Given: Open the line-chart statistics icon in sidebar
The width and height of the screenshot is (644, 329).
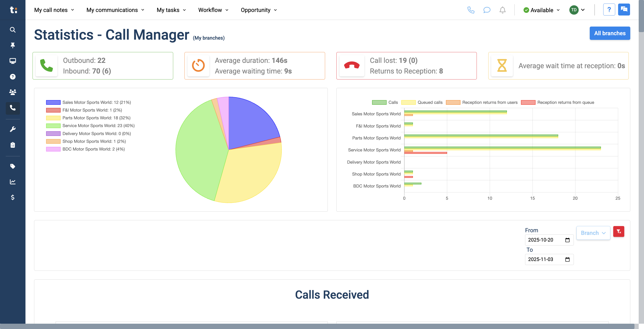Looking at the screenshot, I should pos(12,182).
